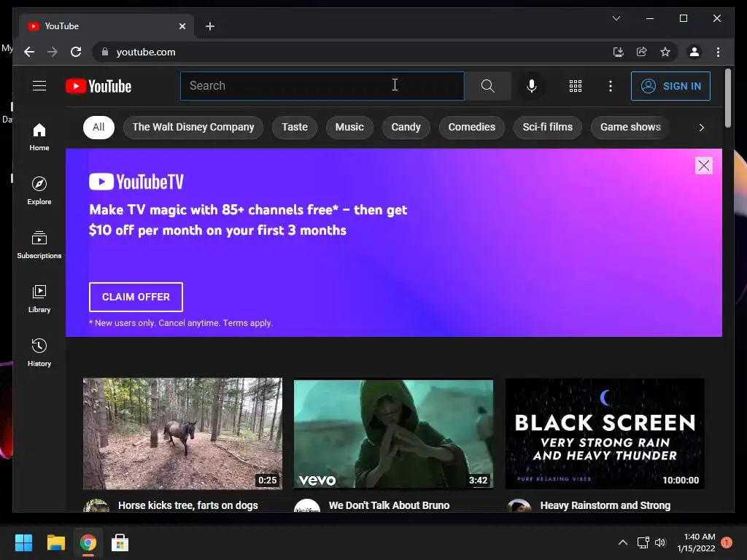The height and width of the screenshot is (560, 747).
Task: Open the Black Screen rain video thumbnail
Action: (x=605, y=433)
